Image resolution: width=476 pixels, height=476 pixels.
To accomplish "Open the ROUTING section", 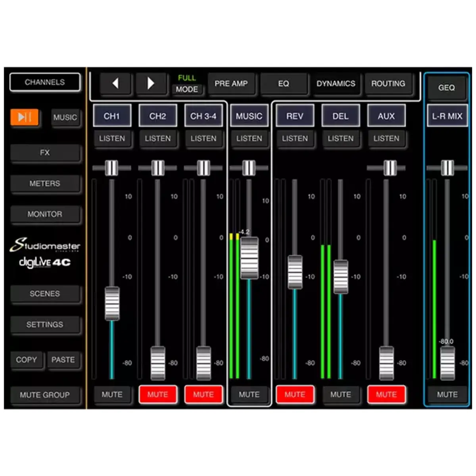I will point(389,84).
